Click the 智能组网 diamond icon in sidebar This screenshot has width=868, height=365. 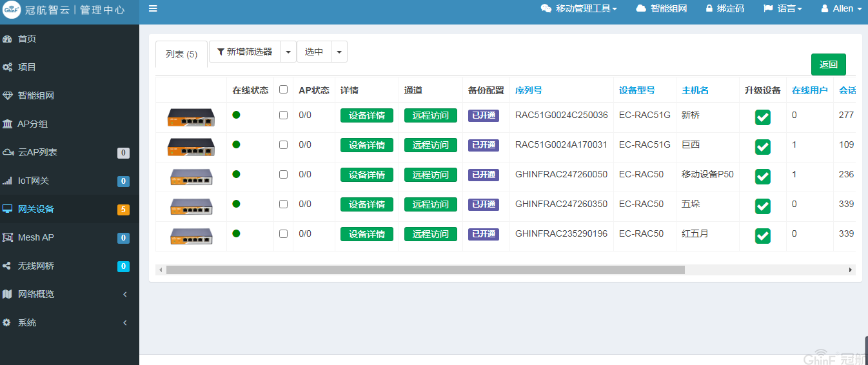[x=8, y=95]
